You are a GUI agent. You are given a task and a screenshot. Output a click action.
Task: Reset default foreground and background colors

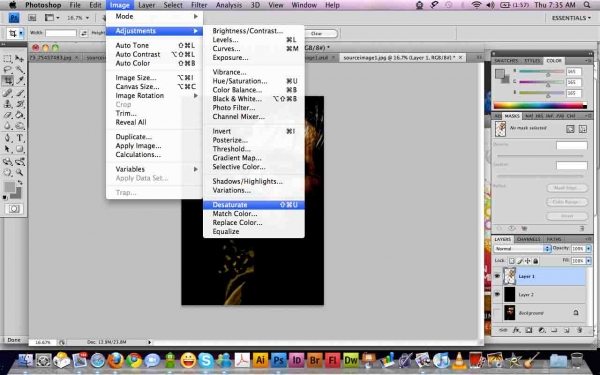click(x=5, y=197)
